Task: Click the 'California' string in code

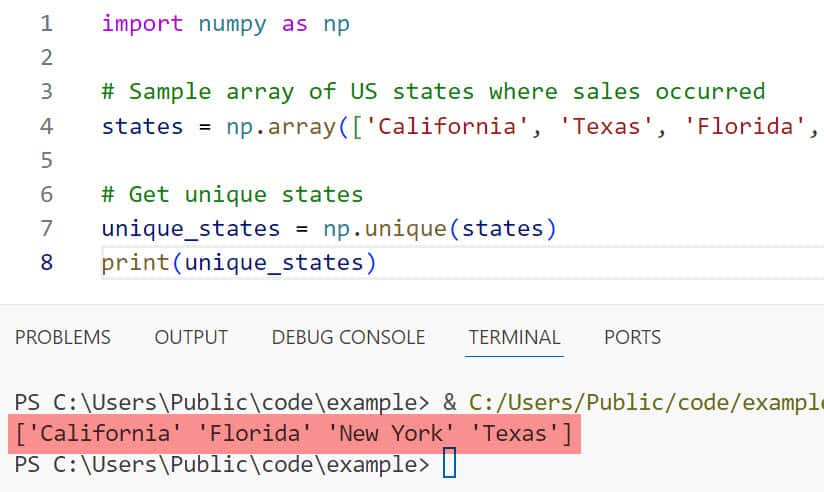Action: point(447,127)
